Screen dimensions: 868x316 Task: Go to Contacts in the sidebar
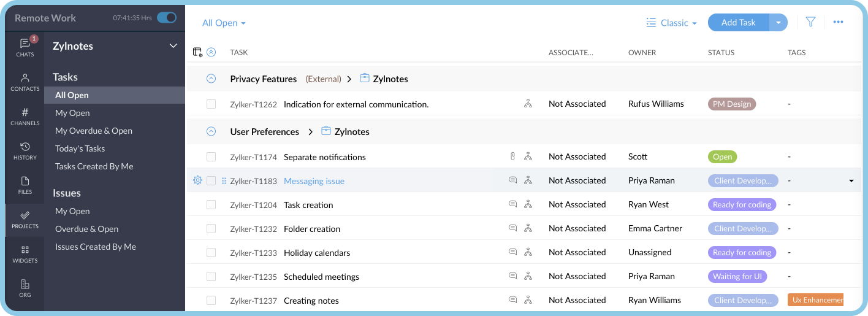pos(25,82)
